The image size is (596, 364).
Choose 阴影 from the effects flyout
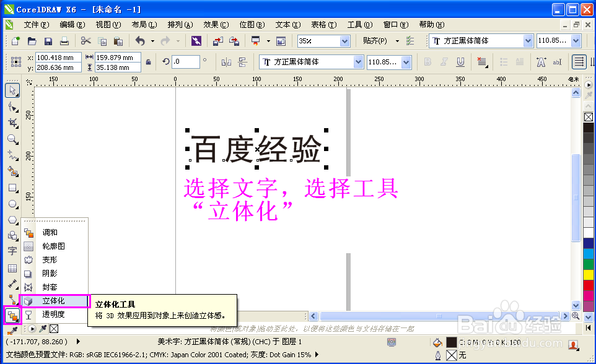(50, 273)
